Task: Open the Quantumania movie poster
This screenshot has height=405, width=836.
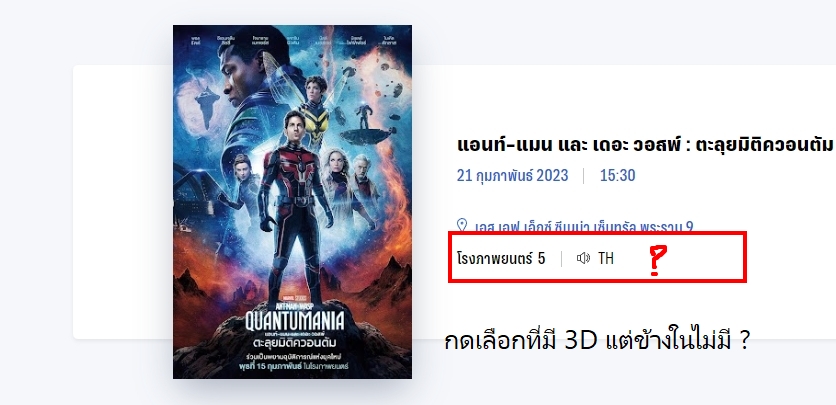Action: coord(292,202)
